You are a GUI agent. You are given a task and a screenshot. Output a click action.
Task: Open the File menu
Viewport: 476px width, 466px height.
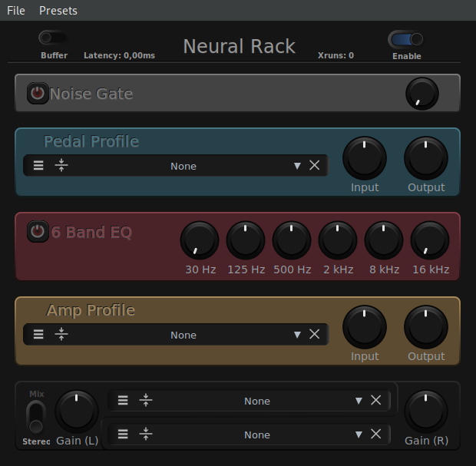pyautogui.click(x=16, y=11)
